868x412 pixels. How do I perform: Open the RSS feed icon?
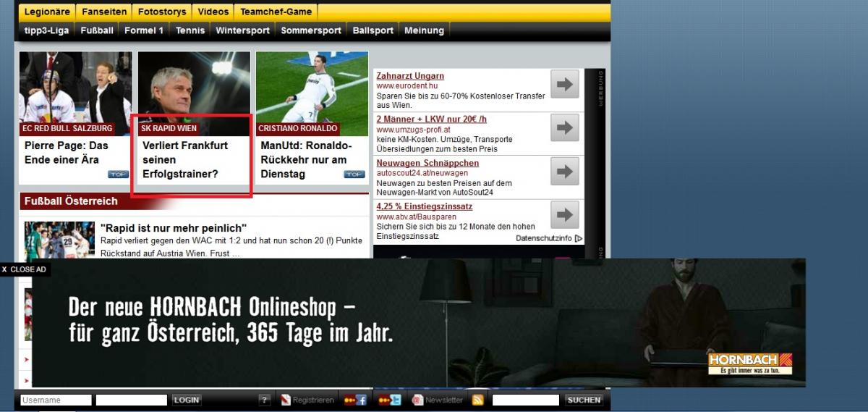[478, 400]
